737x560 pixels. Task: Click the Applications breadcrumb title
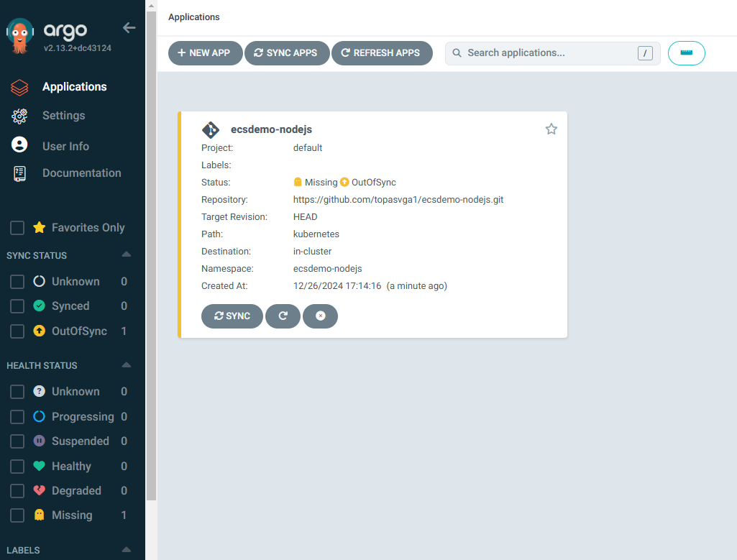pos(194,17)
